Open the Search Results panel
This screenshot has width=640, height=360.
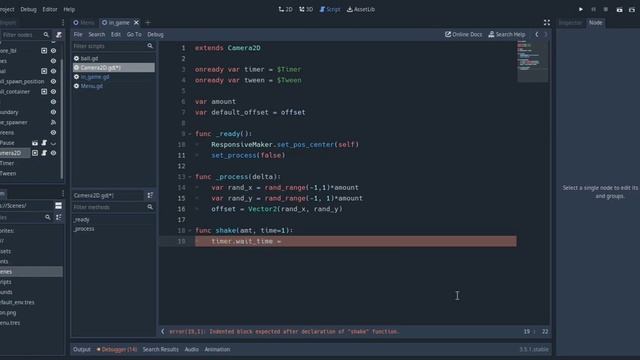pos(160,349)
